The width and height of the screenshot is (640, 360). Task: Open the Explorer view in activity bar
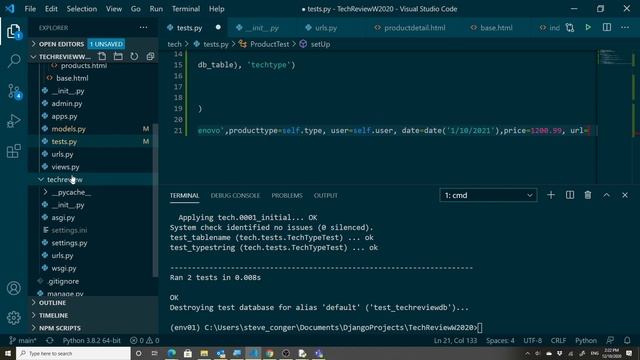(x=13, y=31)
